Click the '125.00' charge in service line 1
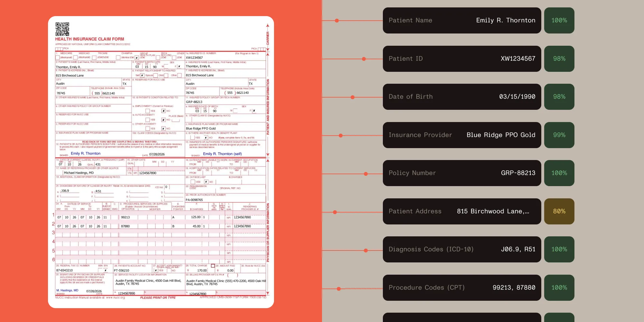644x322 pixels. pos(196,217)
